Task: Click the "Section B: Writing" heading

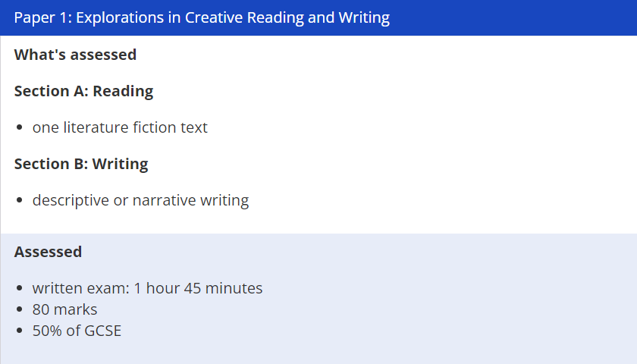Action: [81, 164]
